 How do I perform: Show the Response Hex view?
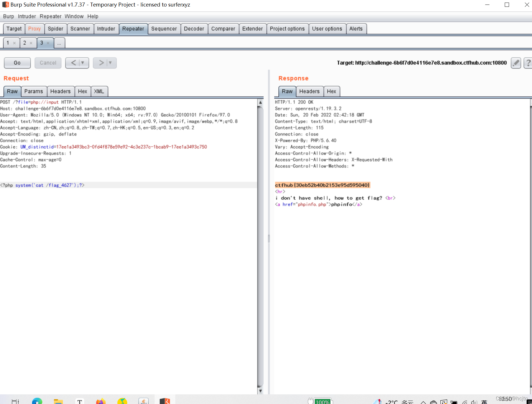[x=331, y=91]
